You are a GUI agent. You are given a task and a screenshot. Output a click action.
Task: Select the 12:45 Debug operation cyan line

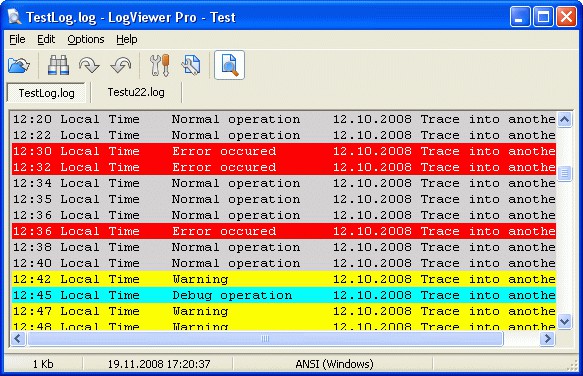[x=284, y=295]
